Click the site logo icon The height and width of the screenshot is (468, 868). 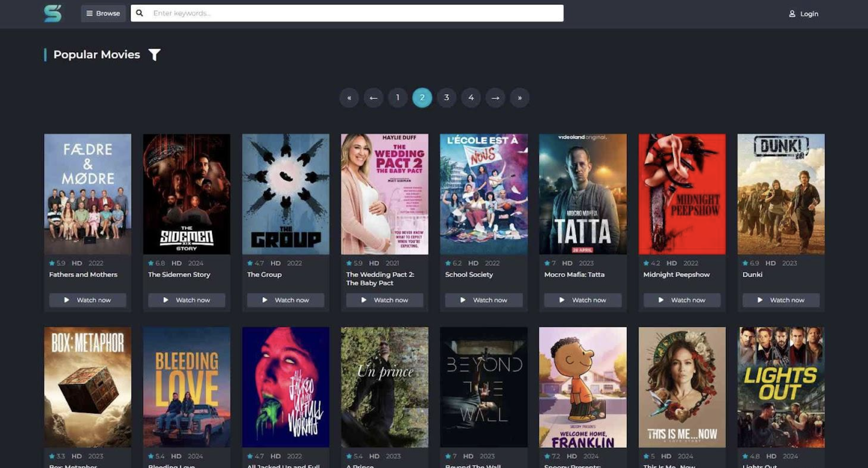point(53,13)
